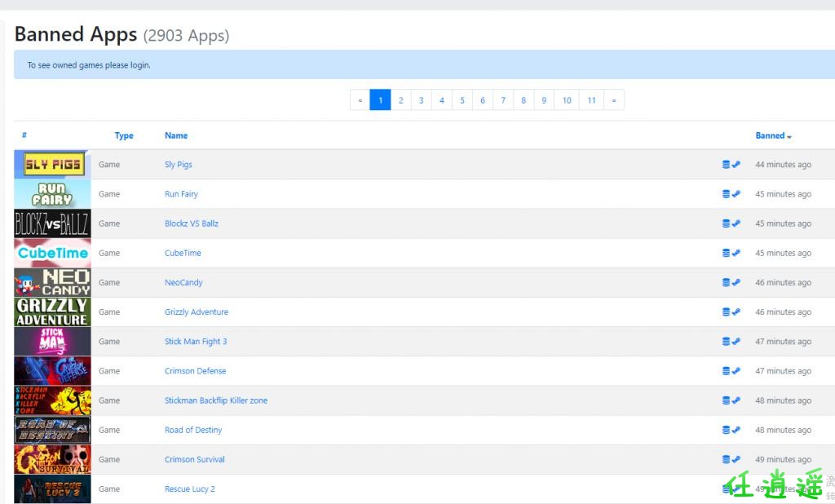Open Steam icon in Stickman Backflip Killer zone row

tap(736, 400)
